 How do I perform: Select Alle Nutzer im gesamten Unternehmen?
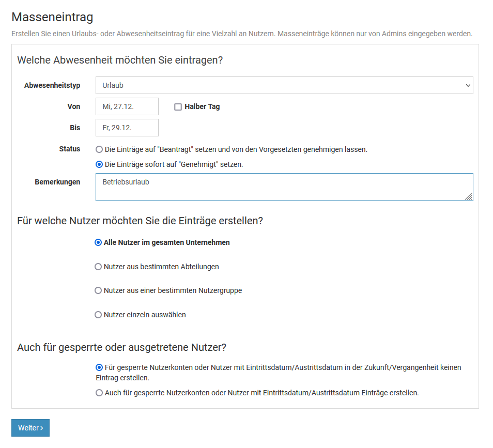[98, 242]
